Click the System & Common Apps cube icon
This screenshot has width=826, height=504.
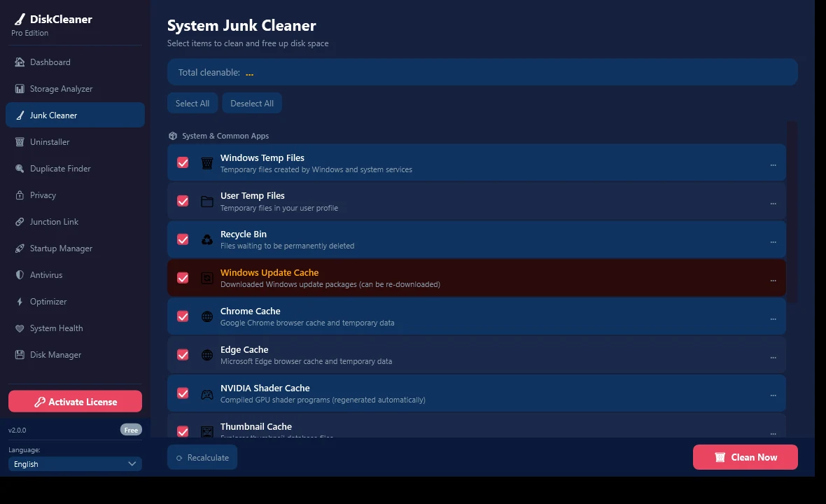(x=173, y=136)
